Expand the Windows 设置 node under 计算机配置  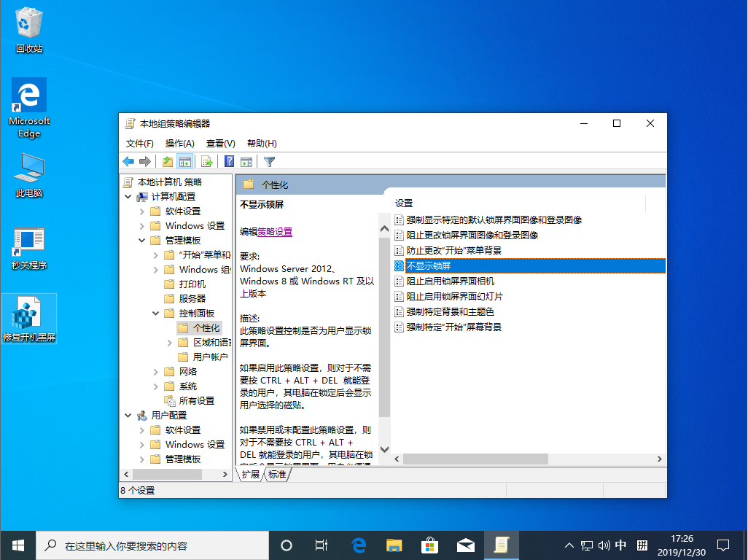coord(143,225)
